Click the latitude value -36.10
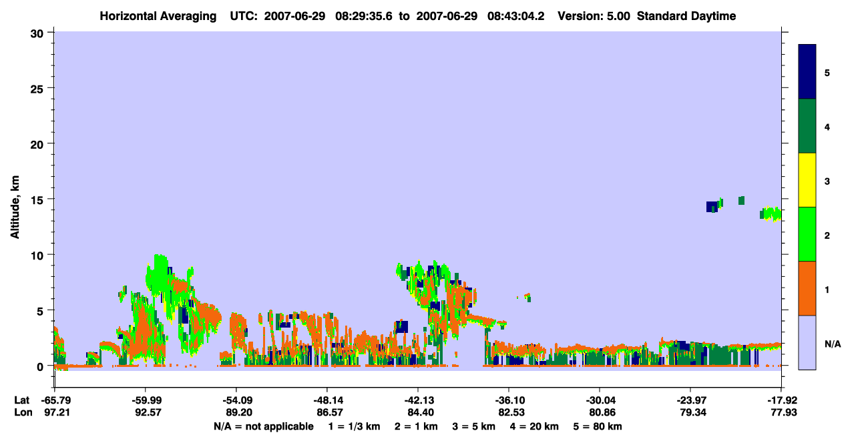Image resolution: width=868 pixels, height=445 pixels. (x=509, y=400)
